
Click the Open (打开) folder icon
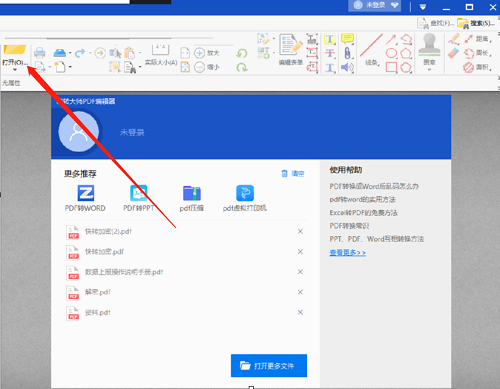(15, 49)
